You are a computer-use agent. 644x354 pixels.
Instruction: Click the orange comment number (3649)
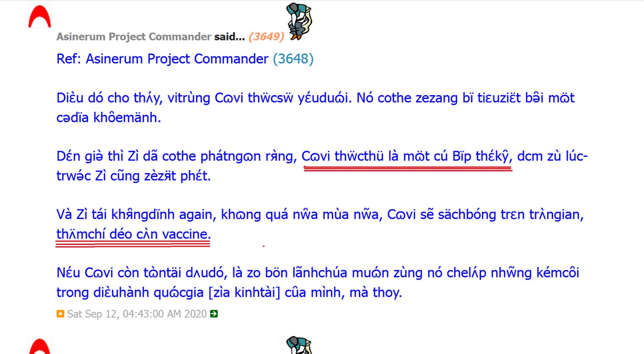[x=266, y=37]
